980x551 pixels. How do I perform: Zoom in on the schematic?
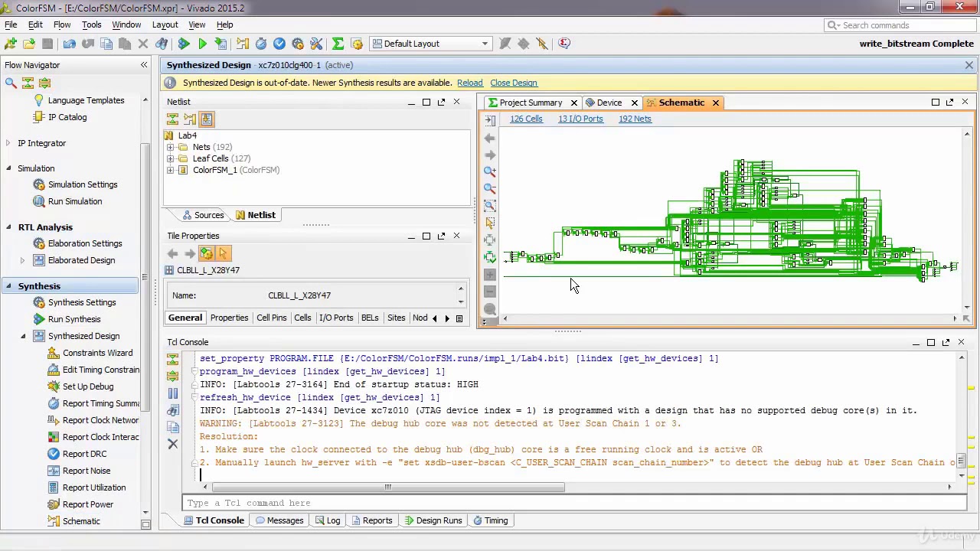pyautogui.click(x=490, y=171)
